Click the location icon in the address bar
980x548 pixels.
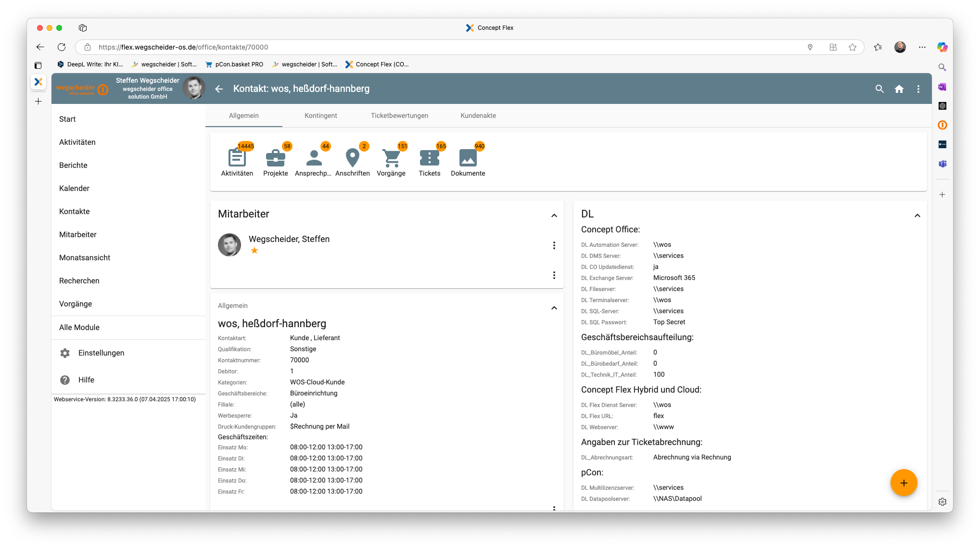coord(810,47)
